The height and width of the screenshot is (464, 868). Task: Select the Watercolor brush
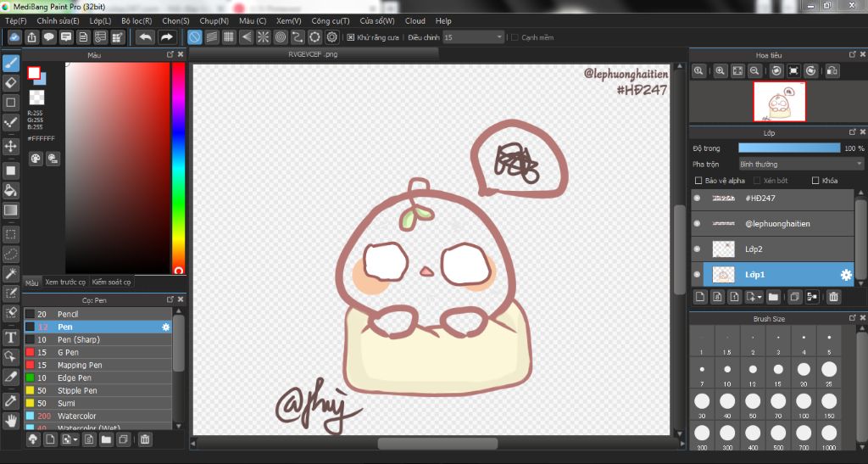(97, 416)
